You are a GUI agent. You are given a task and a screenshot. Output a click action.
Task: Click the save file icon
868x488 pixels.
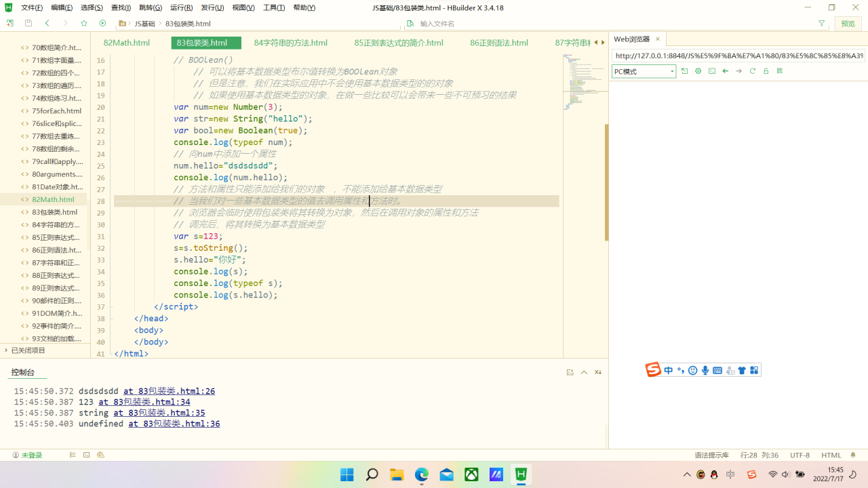pyautogui.click(x=28, y=23)
